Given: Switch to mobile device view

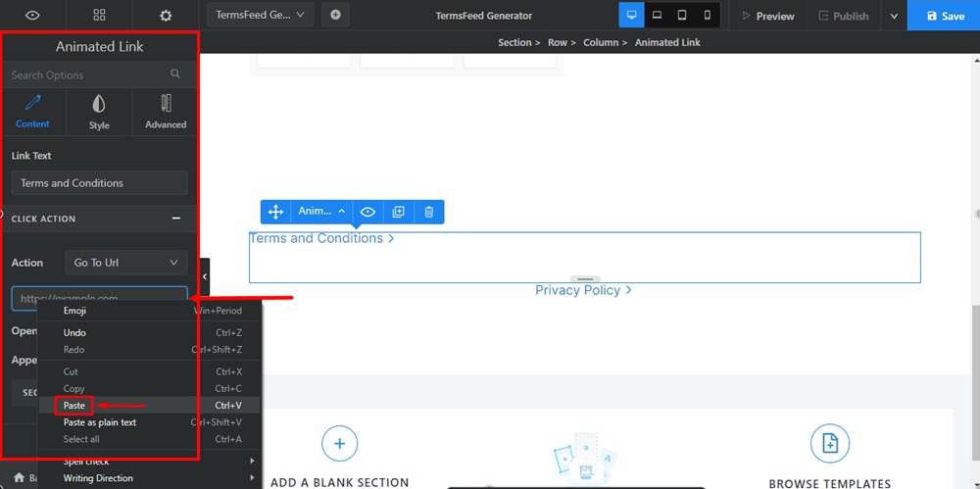Looking at the screenshot, I should tap(707, 15).
